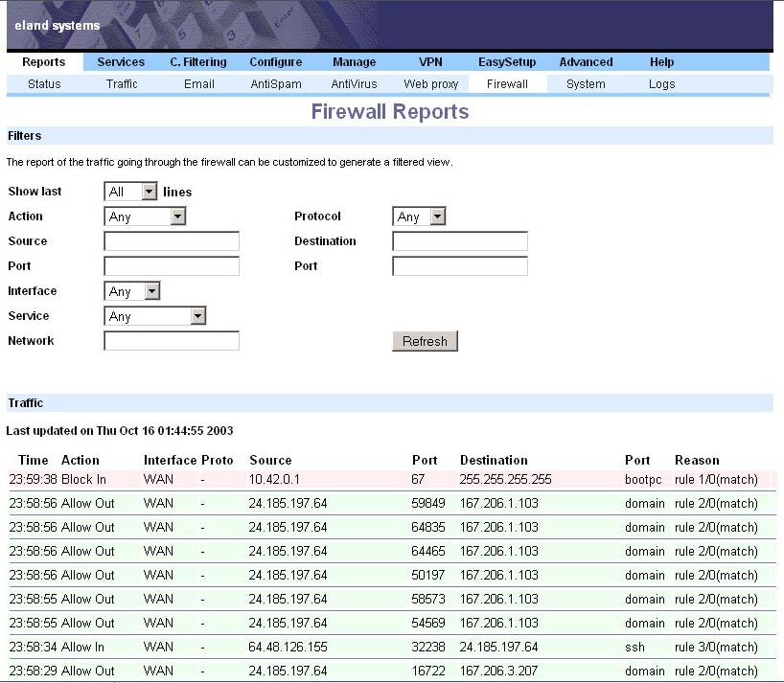Click the Destination column header

[x=494, y=460]
